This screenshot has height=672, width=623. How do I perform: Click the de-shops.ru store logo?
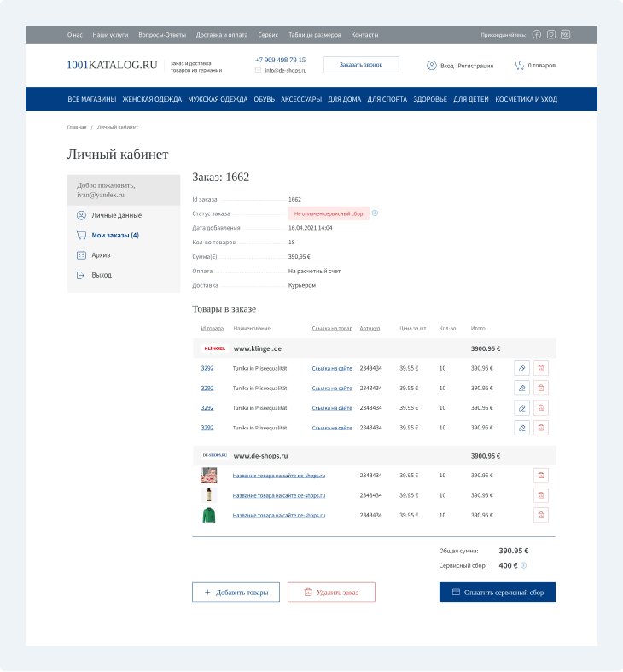pyautogui.click(x=215, y=455)
